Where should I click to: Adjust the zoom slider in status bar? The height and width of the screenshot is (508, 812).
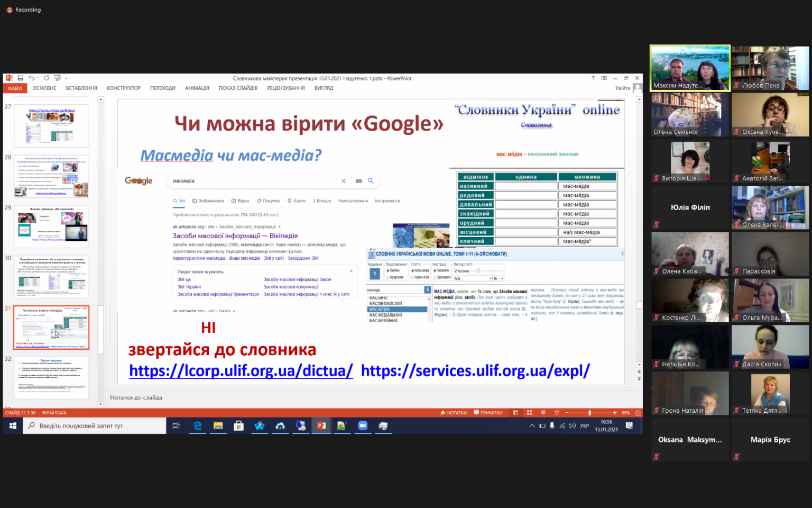(x=590, y=413)
